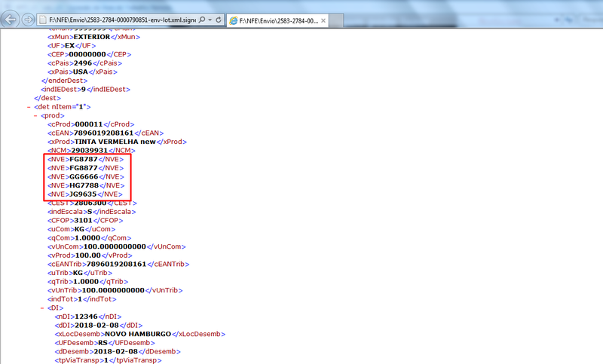
Task: Select the NCM value 29039931
Action: click(x=90, y=151)
